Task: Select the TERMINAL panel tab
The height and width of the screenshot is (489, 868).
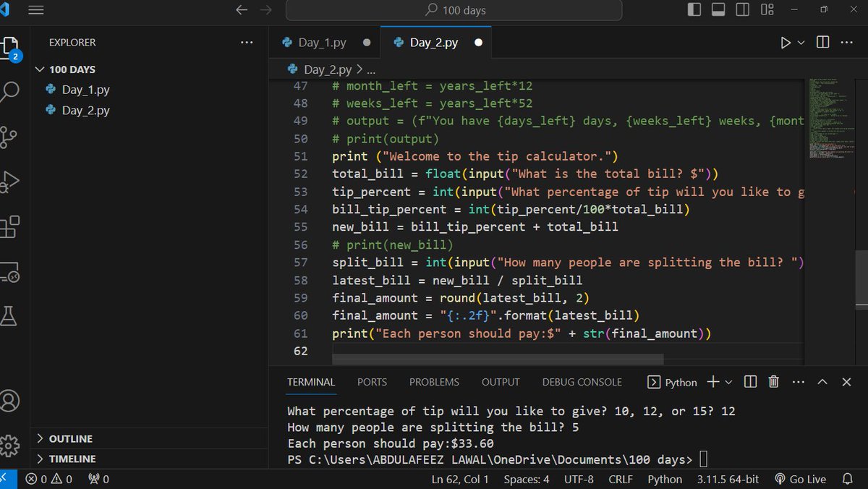Action: click(311, 382)
